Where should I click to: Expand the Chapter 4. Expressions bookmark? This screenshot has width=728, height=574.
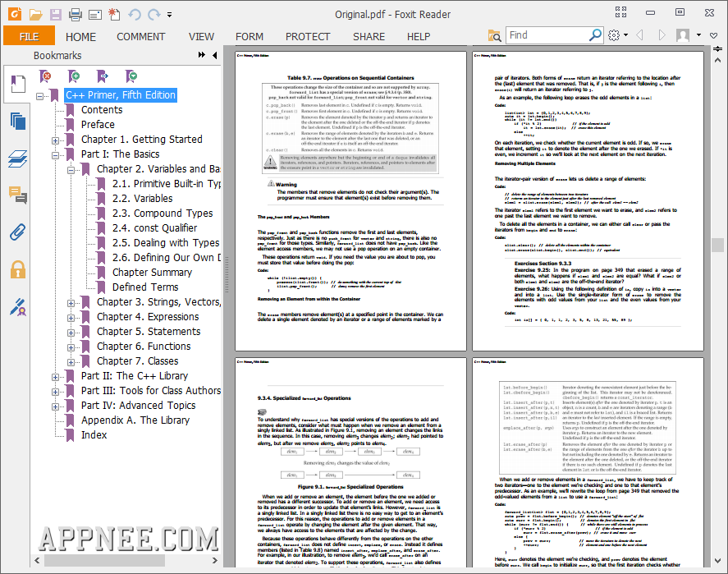[x=71, y=318]
